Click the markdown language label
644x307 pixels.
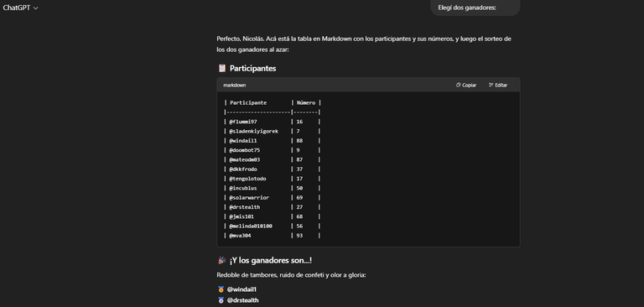tap(235, 85)
